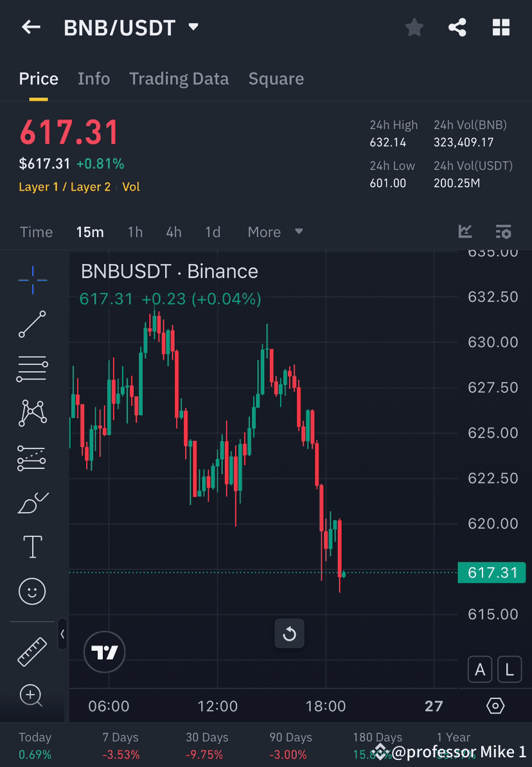Image resolution: width=532 pixels, height=767 pixels.
Task: Select the brush drawing tool
Action: point(32,503)
